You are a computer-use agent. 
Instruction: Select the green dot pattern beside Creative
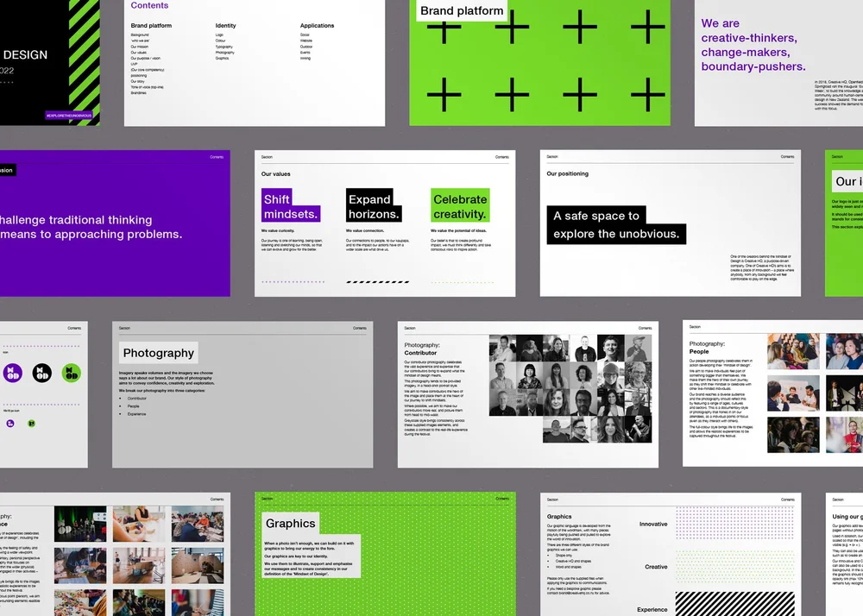click(x=734, y=567)
